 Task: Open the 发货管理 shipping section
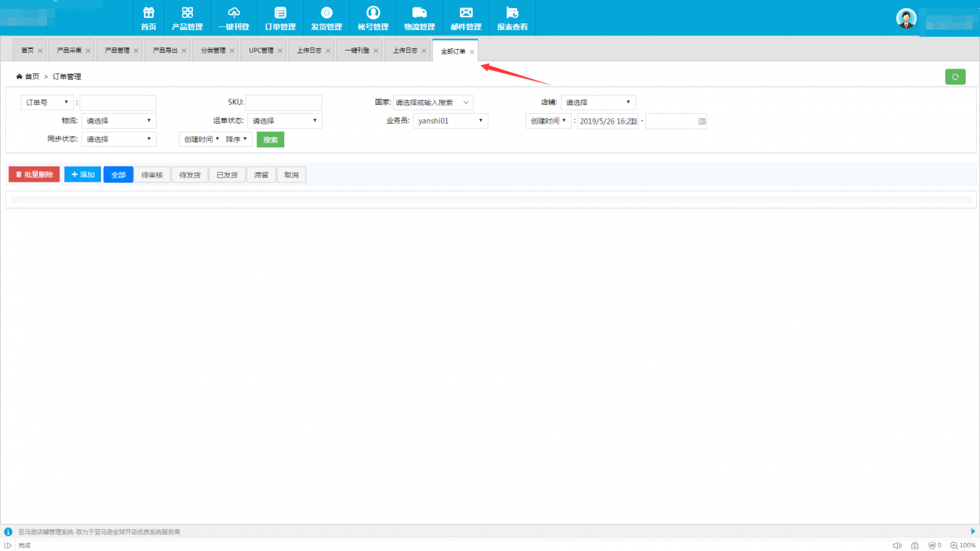point(326,18)
